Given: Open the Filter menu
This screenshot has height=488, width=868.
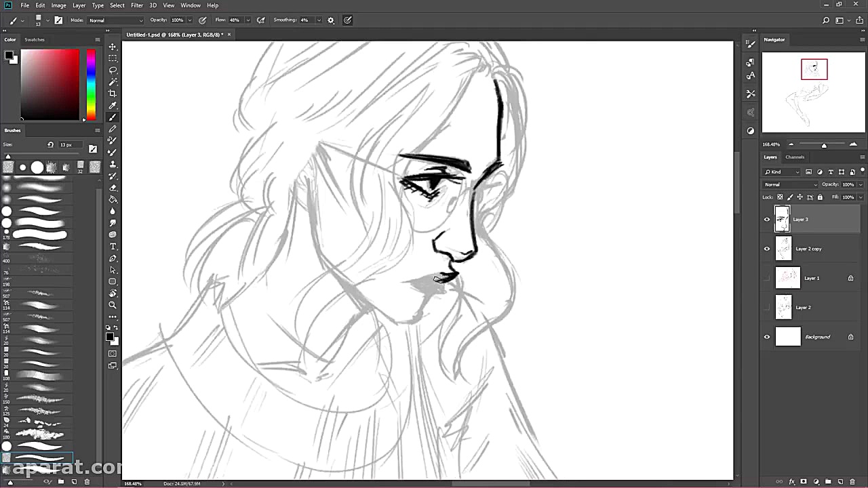Looking at the screenshot, I should (x=137, y=5).
